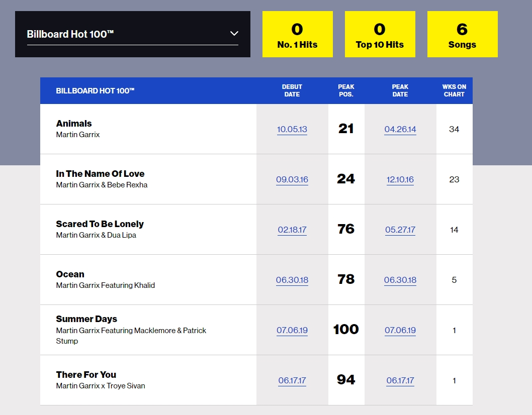The image size is (532, 415).
Task: Open the Billboard Hot 100 chart dropdown
Action: [x=133, y=34]
